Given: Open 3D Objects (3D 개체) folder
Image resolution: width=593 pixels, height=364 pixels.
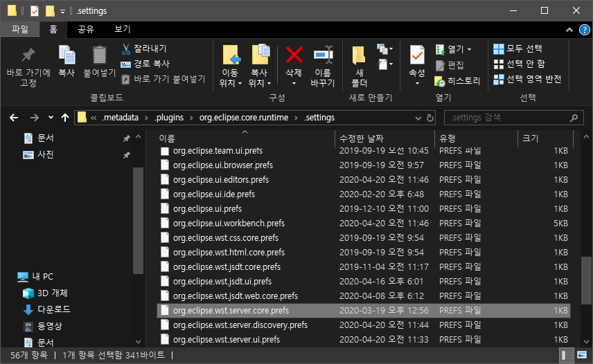Looking at the screenshot, I should (x=45, y=293).
